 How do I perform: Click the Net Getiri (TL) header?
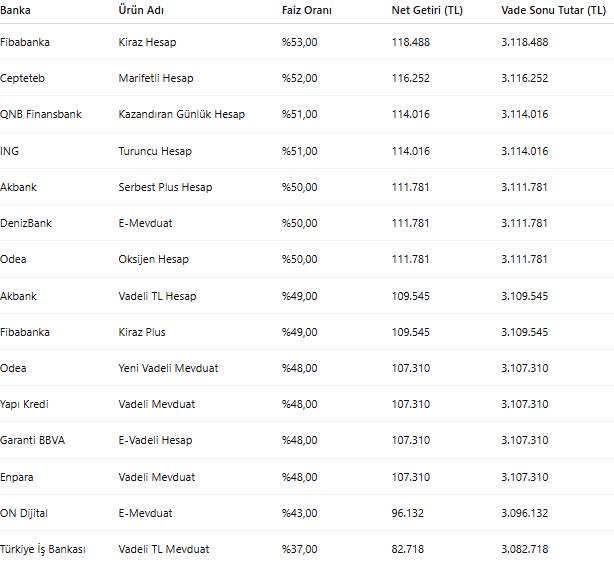(427, 10)
